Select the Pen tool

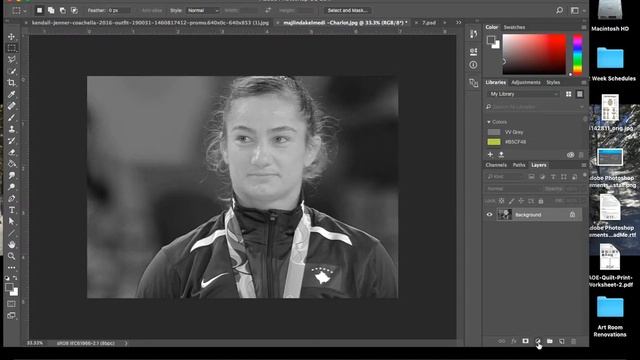[11, 198]
